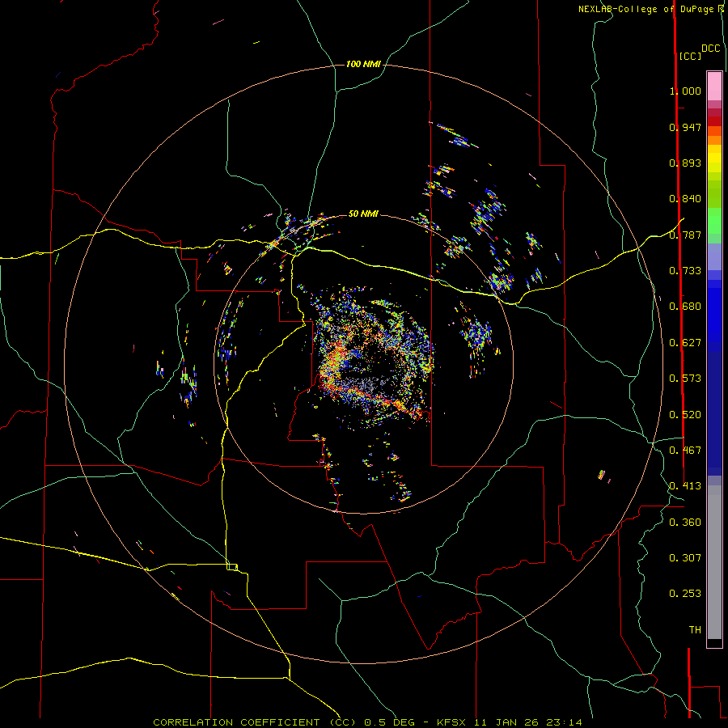
Task: Select the 0.787 value on the color scale
Action: click(x=685, y=235)
